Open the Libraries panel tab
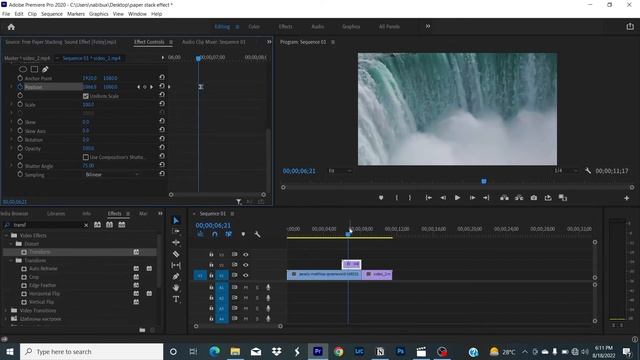The width and height of the screenshot is (640, 360). tap(56, 213)
